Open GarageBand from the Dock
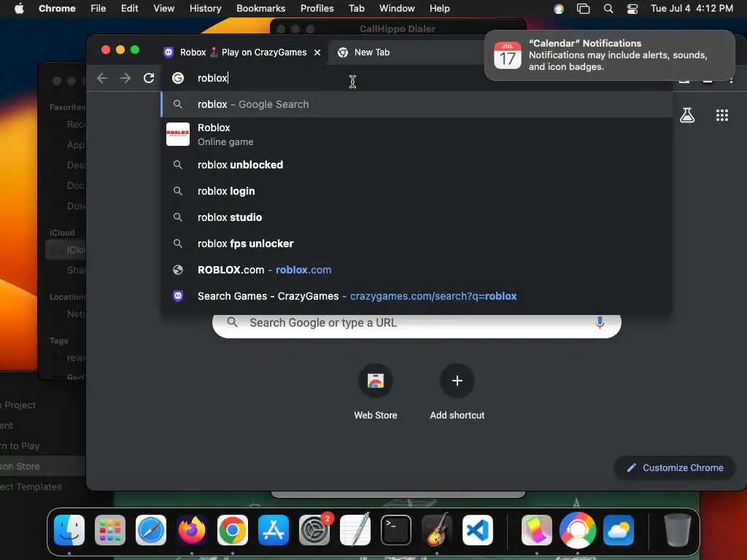 click(x=437, y=530)
